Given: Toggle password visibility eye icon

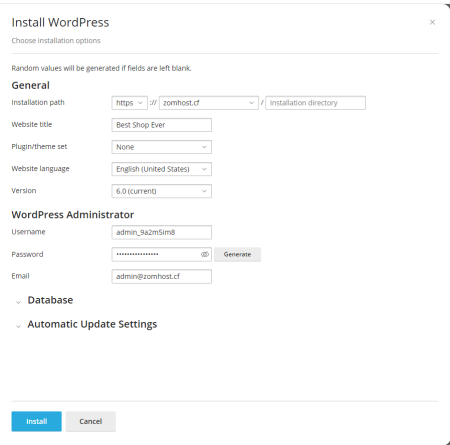Looking at the screenshot, I should pos(205,254).
